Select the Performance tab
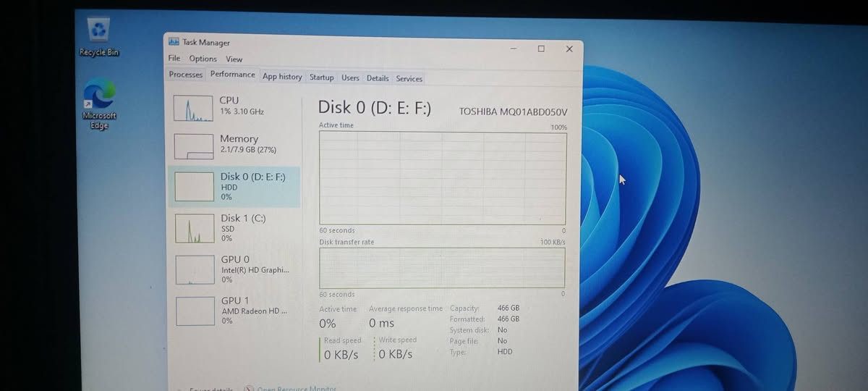 [233, 75]
